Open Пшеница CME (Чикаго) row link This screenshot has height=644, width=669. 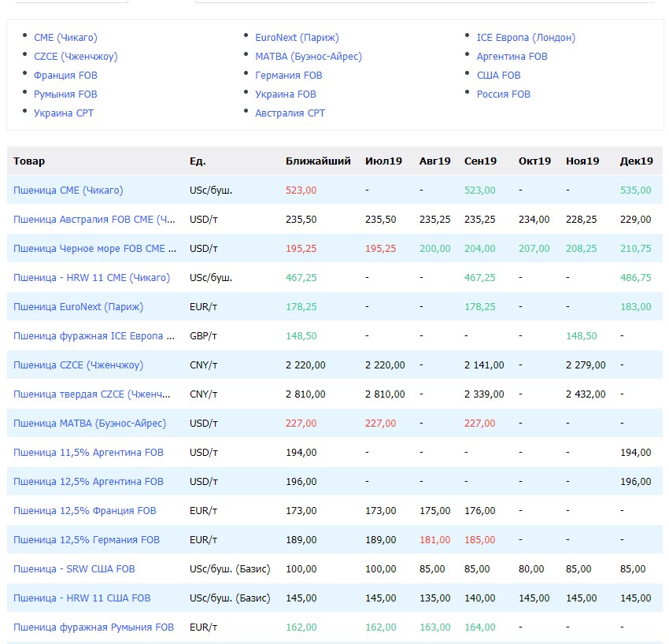point(68,191)
